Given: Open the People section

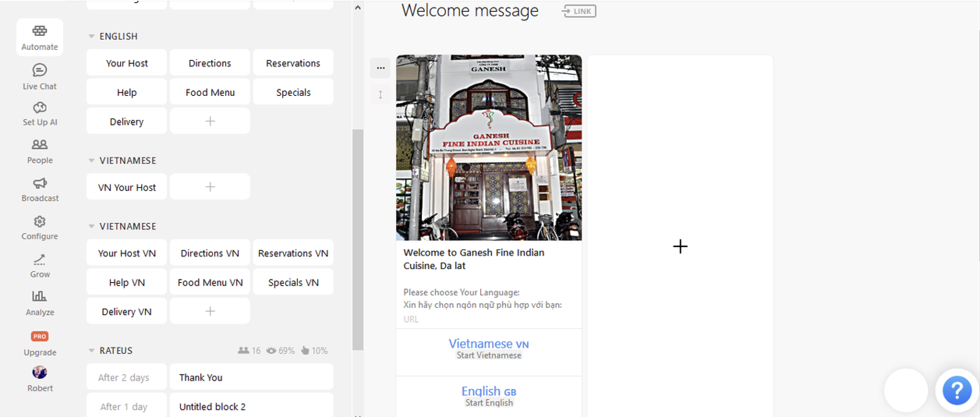Looking at the screenshot, I should pyautogui.click(x=39, y=152).
